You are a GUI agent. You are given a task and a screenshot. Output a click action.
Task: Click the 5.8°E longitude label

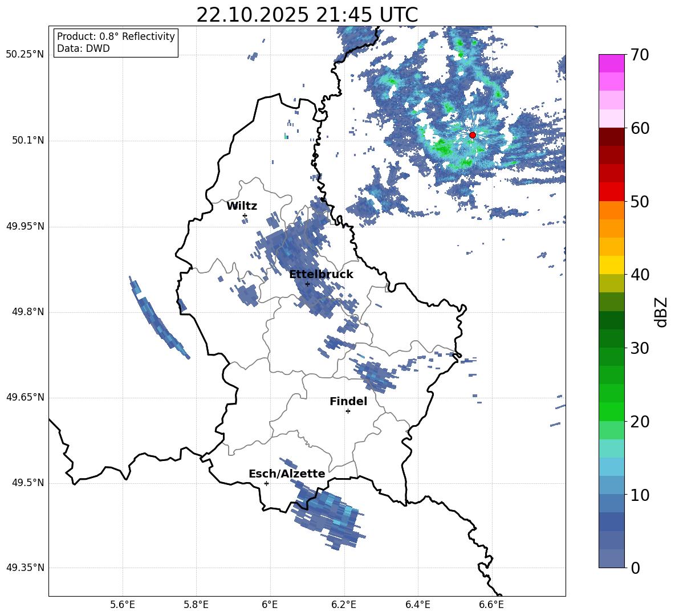pyautogui.click(x=196, y=605)
